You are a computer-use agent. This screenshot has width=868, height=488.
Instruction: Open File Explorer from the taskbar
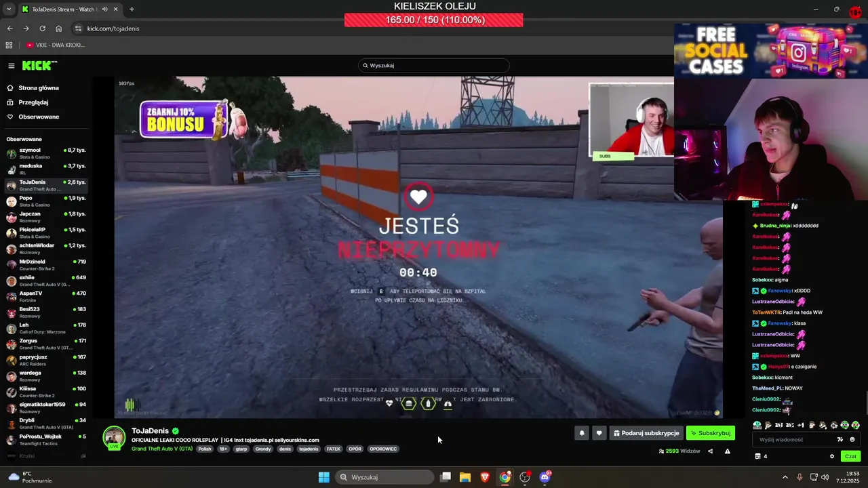coord(465,477)
